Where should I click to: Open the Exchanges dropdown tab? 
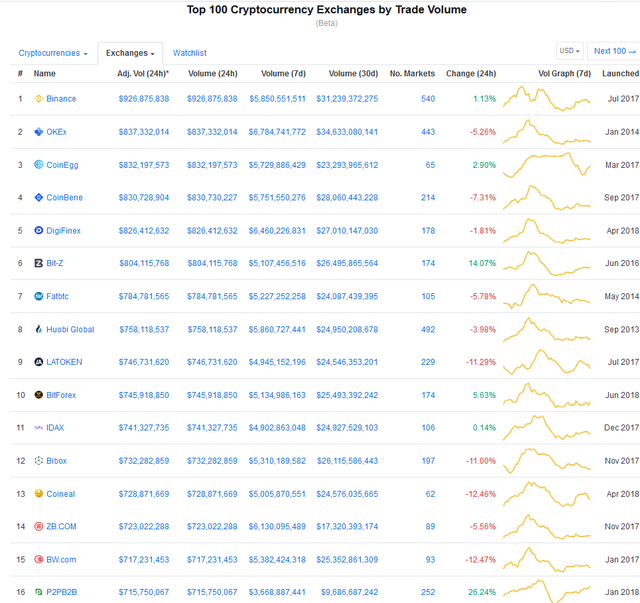tap(130, 53)
